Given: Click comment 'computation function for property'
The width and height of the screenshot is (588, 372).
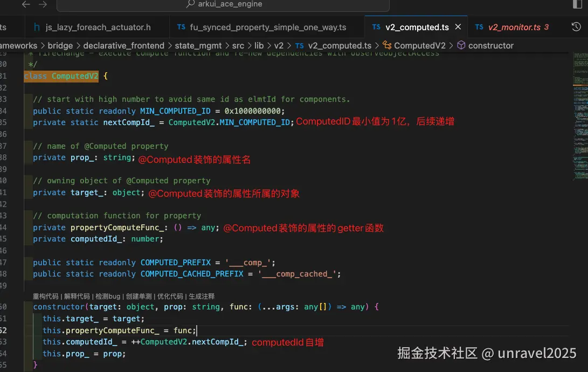Looking at the screenshot, I should click(x=117, y=216).
